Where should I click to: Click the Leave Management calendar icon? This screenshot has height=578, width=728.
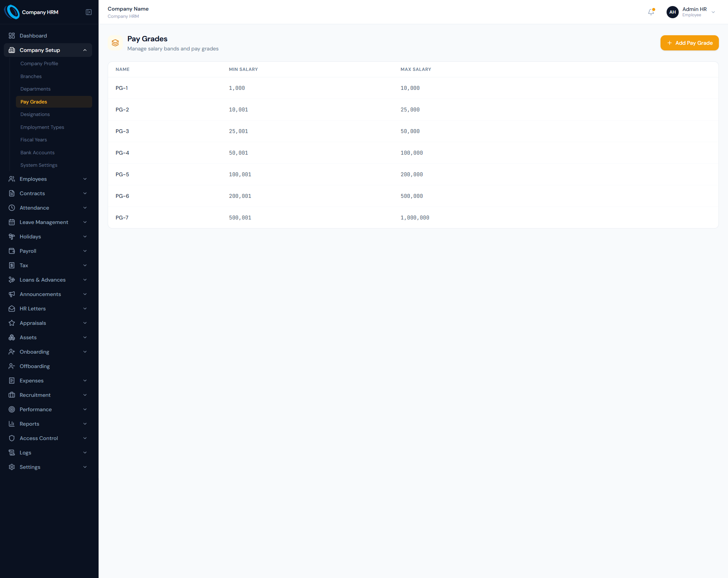tap(12, 222)
